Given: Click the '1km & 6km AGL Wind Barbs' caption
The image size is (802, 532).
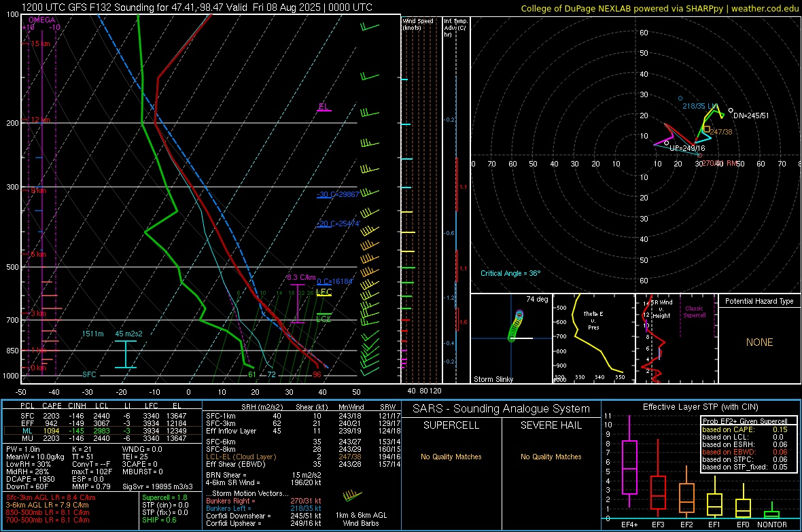Looking at the screenshot, I should point(361,519).
